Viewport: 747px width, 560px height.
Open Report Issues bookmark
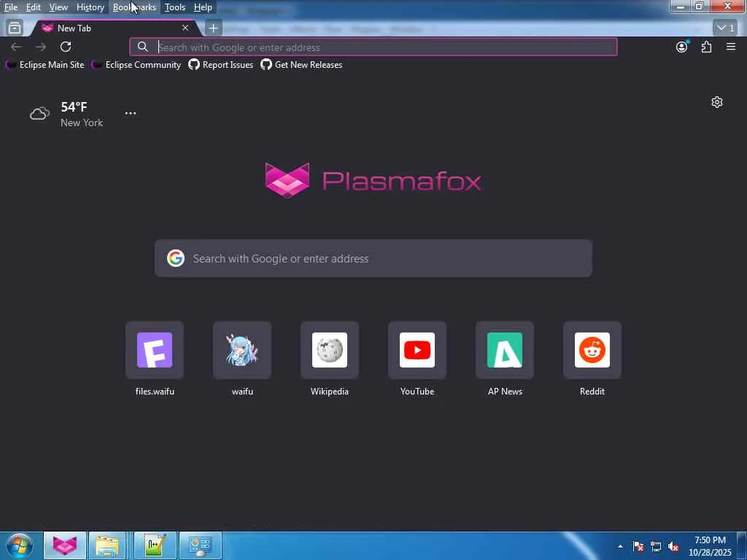coord(221,65)
